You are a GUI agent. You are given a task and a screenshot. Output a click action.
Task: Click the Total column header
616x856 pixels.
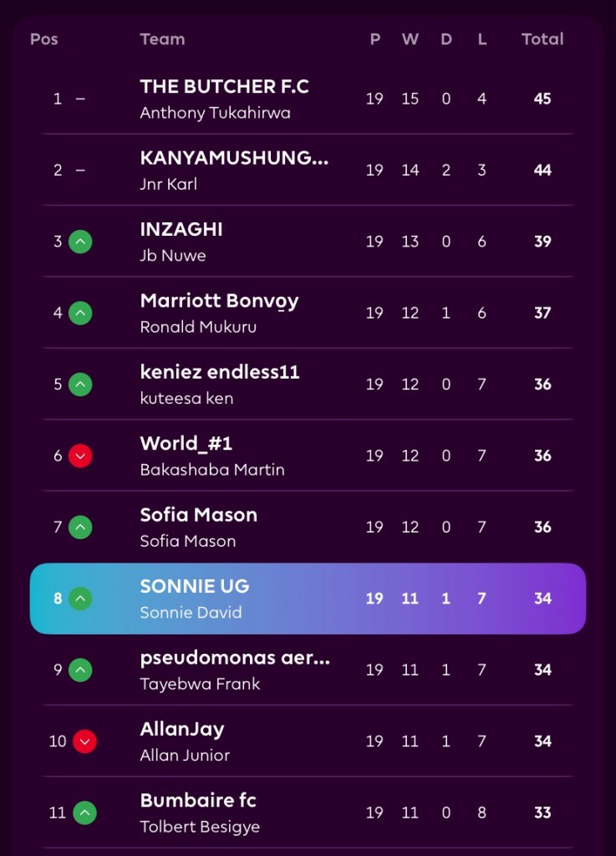coord(542,39)
